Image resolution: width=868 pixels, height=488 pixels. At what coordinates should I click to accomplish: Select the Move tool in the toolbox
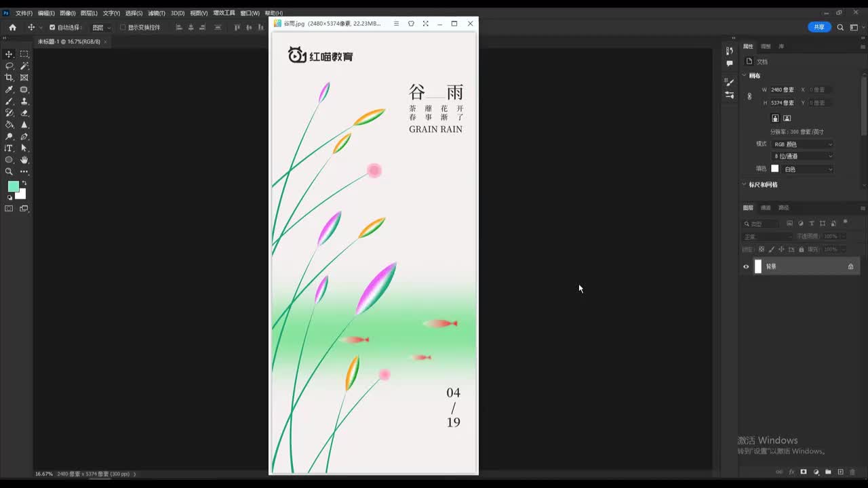tap(9, 54)
